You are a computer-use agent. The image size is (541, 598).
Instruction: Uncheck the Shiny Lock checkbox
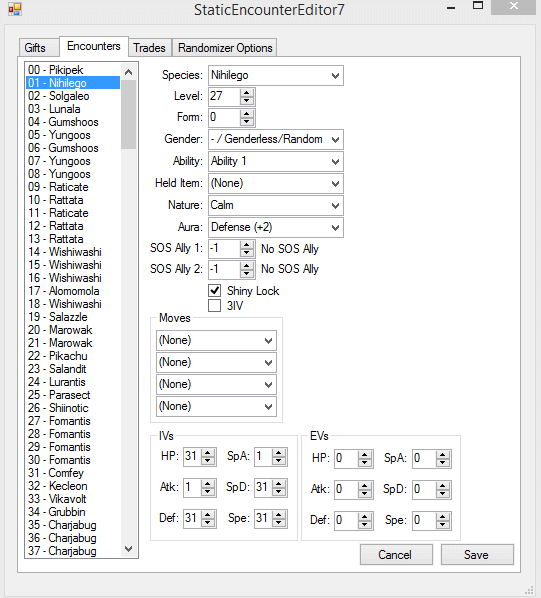pos(214,291)
